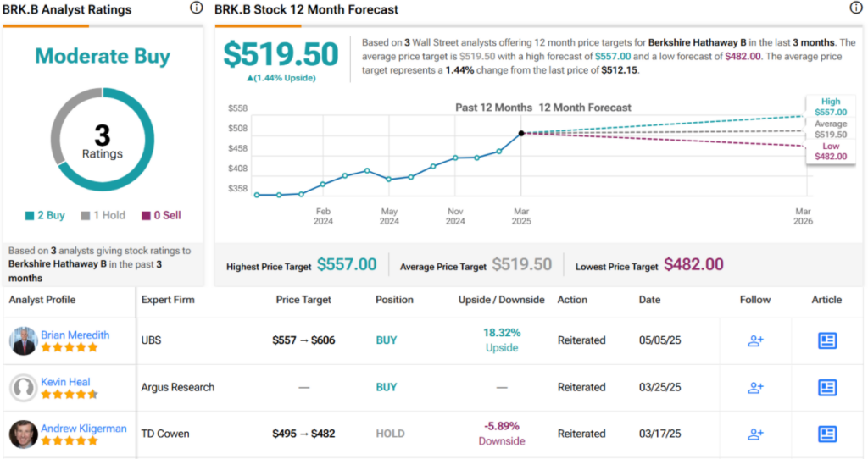The height and width of the screenshot is (459, 868).
Task: Open Andrew Kligerman analyst profile link
Action: pyautogui.click(x=84, y=428)
